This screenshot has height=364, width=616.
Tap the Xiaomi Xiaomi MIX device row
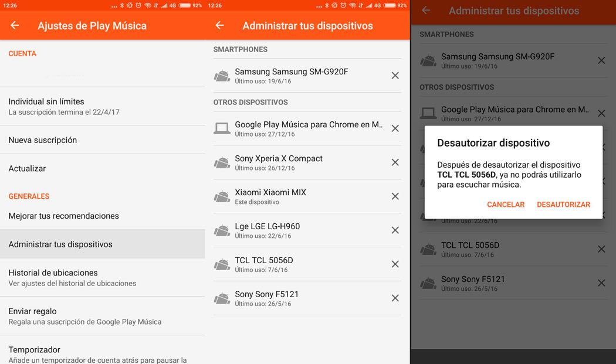270,196
